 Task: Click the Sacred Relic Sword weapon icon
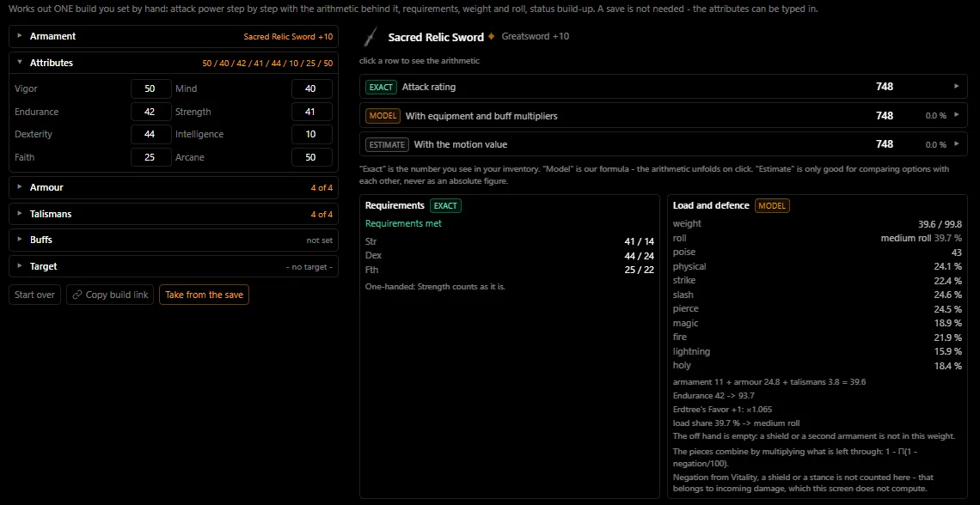point(371,38)
